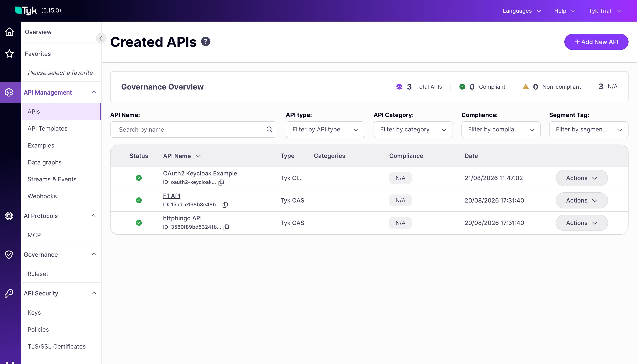Click the API Security key icon
This screenshot has width=637, height=364.
(9, 293)
